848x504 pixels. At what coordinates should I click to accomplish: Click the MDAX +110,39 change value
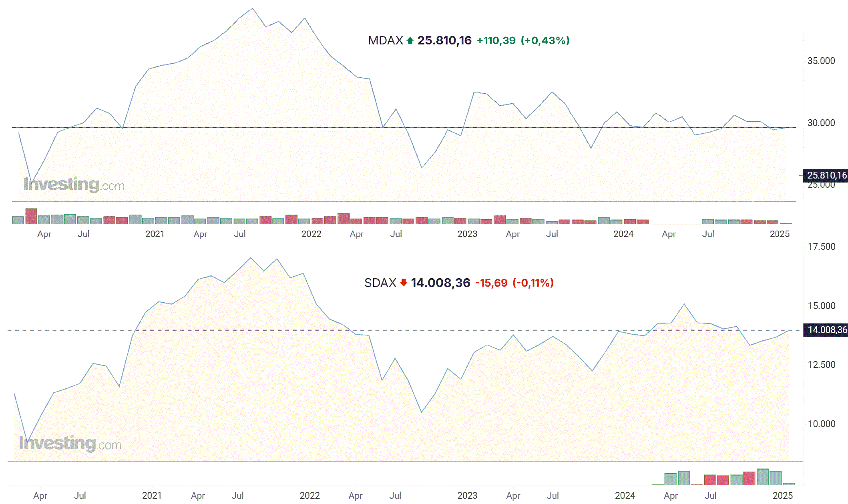click(496, 40)
